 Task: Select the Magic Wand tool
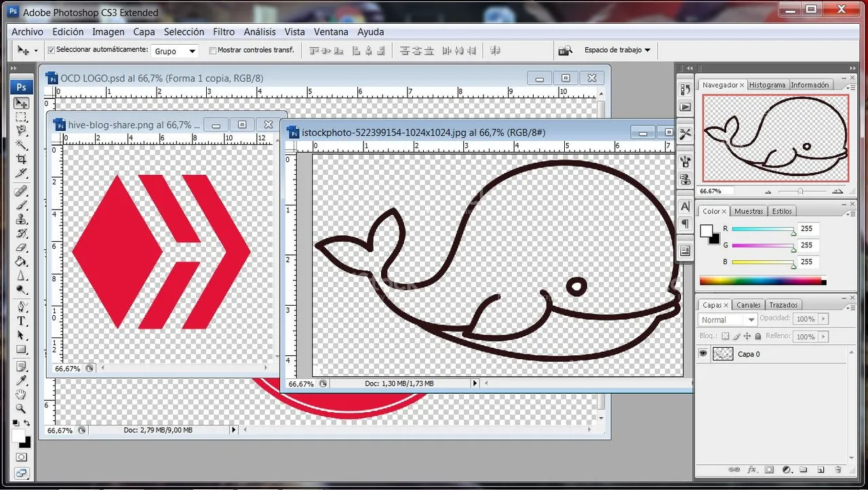22,145
